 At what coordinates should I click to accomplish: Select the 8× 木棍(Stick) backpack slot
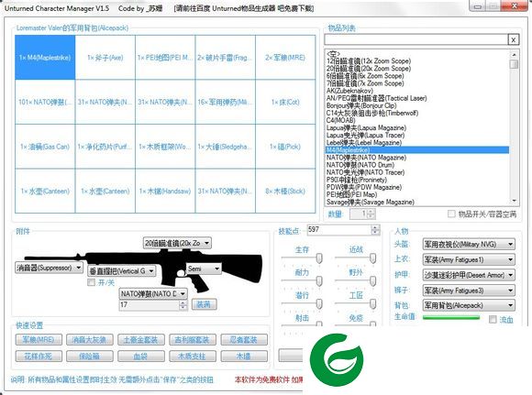(285, 192)
